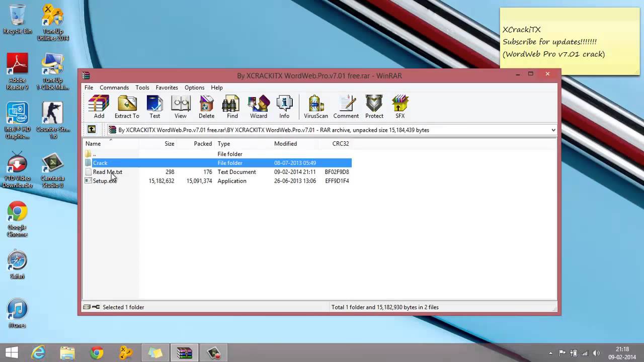Select YTD Video Downloader desktop icon
Screen dimensions: 644x362
click(18, 170)
